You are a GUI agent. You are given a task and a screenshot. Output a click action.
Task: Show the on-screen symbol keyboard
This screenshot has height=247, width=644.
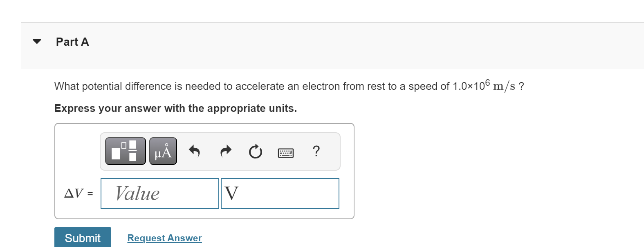(285, 151)
